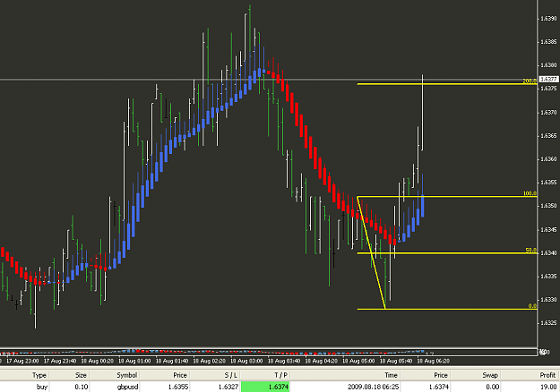Viewport: 560px width, 392px height.
Task: Click the 18 Aug 00:20 time label
Action: tap(97, 361)
